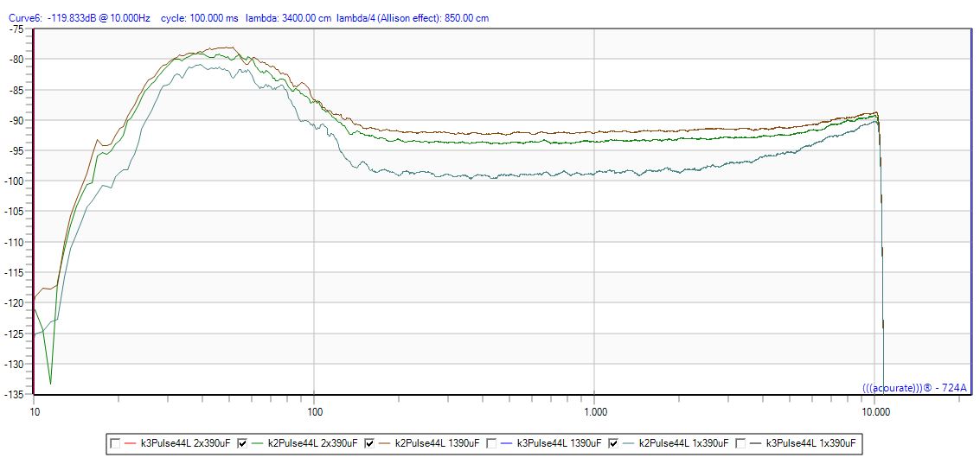The image size is (980, 464).
Task: Click the Curve6 -119.833dB readout text
Action: pyautogui.click(x=80, y=18)
